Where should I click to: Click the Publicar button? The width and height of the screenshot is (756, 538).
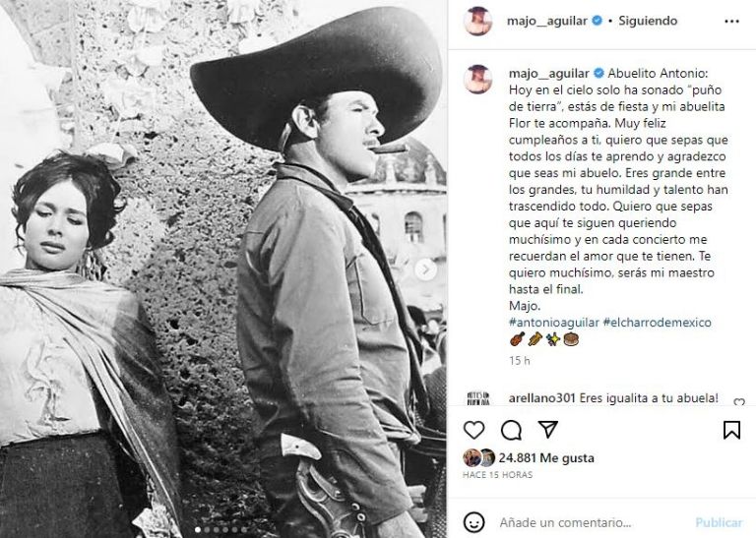click(x=719, y=522)
